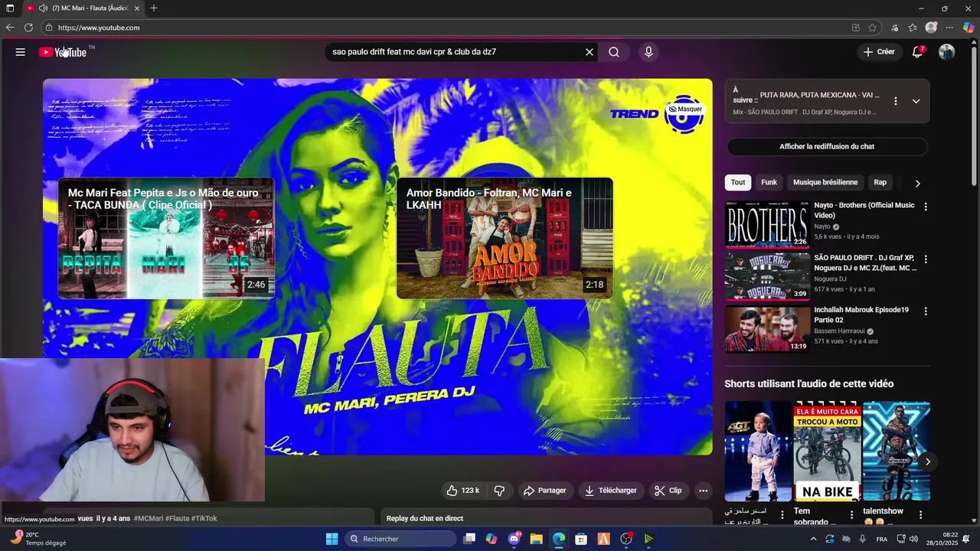Image resolution: width=980 pixels, height=551 pixels.
Task: Open the Edge favorites list
Action: pyautogui.click(x=913, y=28)
